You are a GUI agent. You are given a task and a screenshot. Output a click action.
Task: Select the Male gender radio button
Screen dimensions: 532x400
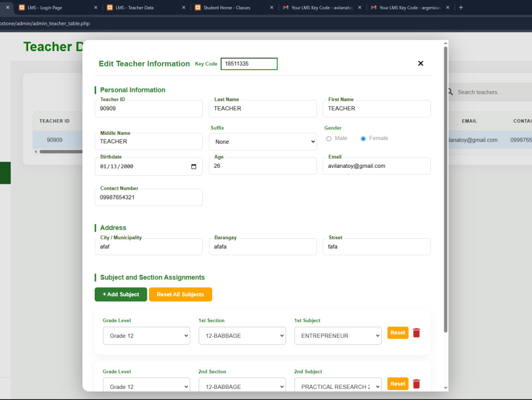pyautogui.click(x=329, y=138)
